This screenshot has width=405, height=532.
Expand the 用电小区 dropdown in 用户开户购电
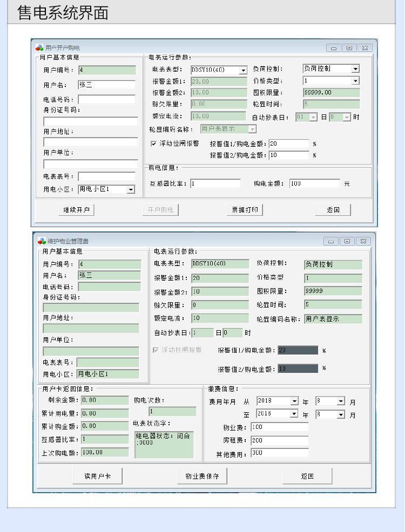pyautogui.click(x=131, y=189)
